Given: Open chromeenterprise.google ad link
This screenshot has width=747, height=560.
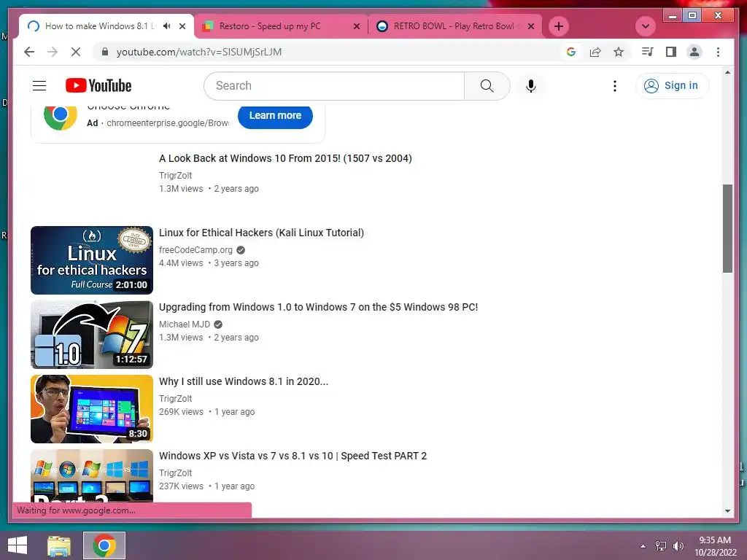Looking at the screenshot, I should (168, 122).
